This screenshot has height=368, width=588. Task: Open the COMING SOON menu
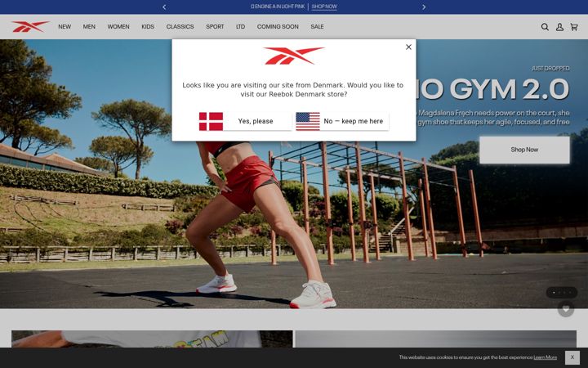pos(278,27)
